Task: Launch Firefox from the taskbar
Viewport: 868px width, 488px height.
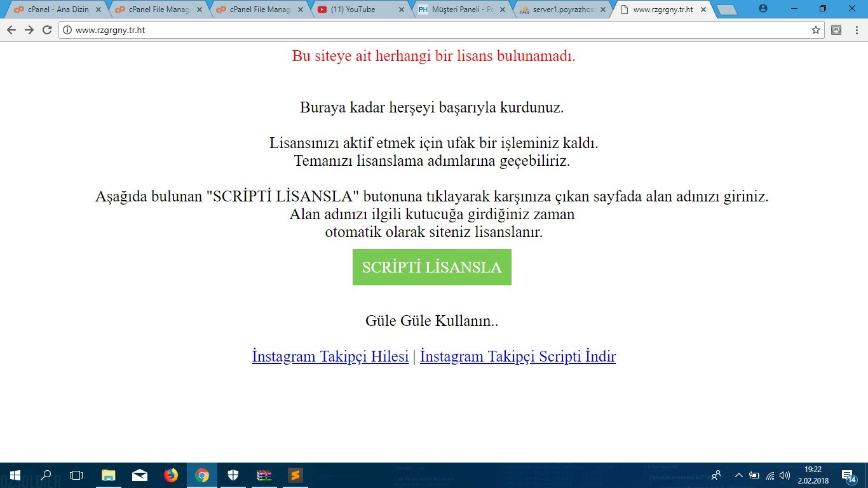Action: pos(171,475)
